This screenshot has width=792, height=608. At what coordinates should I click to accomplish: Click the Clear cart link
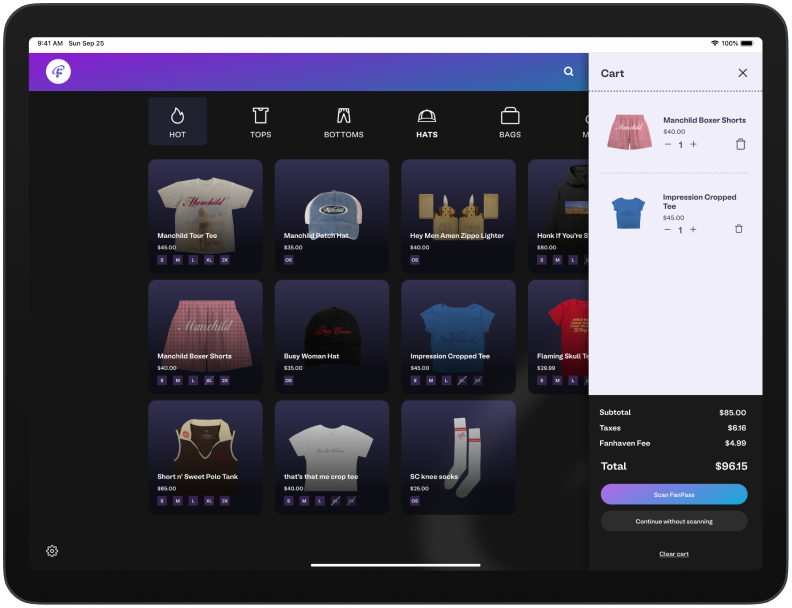[674, 554]
